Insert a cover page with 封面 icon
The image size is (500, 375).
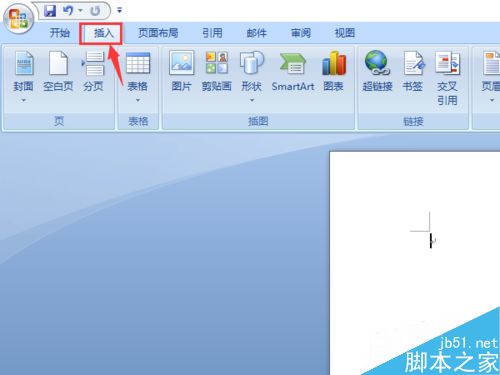[x=24, y=63]
